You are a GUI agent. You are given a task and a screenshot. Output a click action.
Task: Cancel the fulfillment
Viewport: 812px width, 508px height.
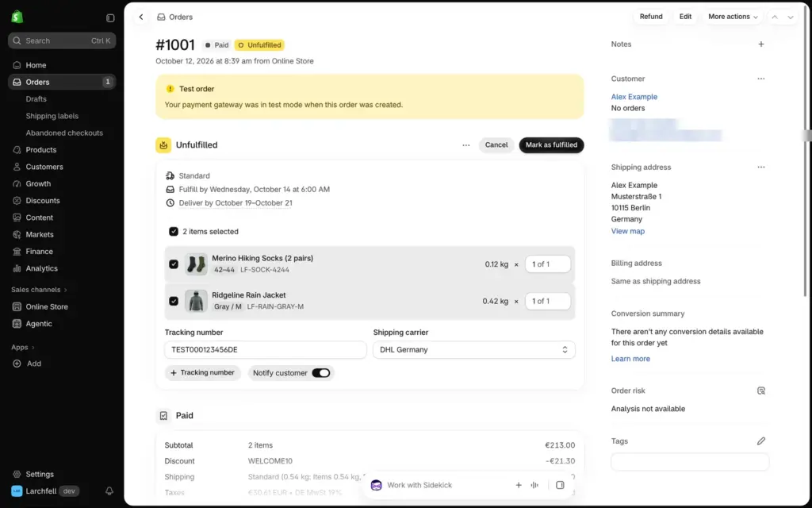[496, 145]
